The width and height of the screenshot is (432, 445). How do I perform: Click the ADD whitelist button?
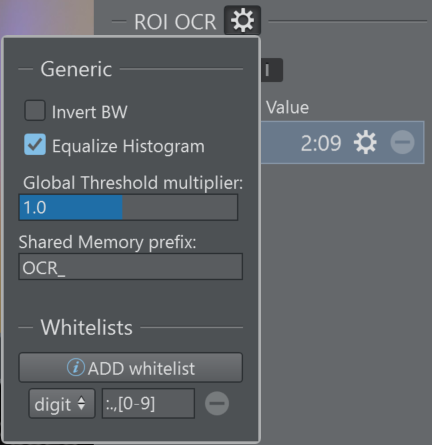pos(131,368)
